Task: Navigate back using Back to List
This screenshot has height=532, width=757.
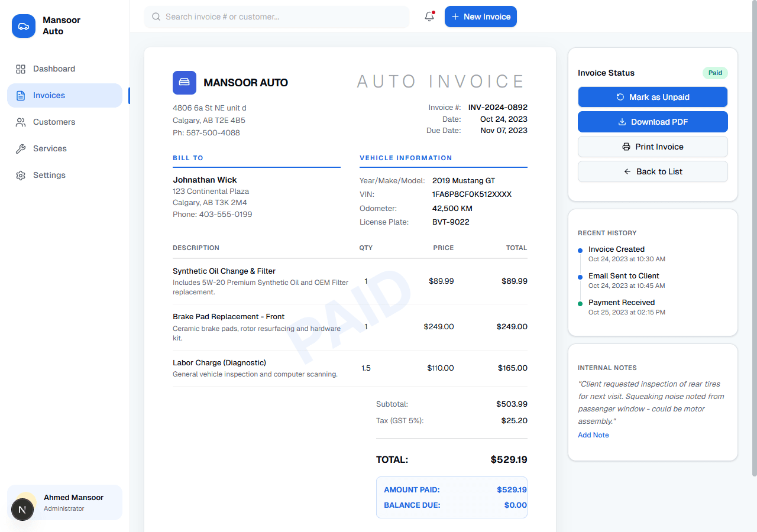Action: pos(652,171)
